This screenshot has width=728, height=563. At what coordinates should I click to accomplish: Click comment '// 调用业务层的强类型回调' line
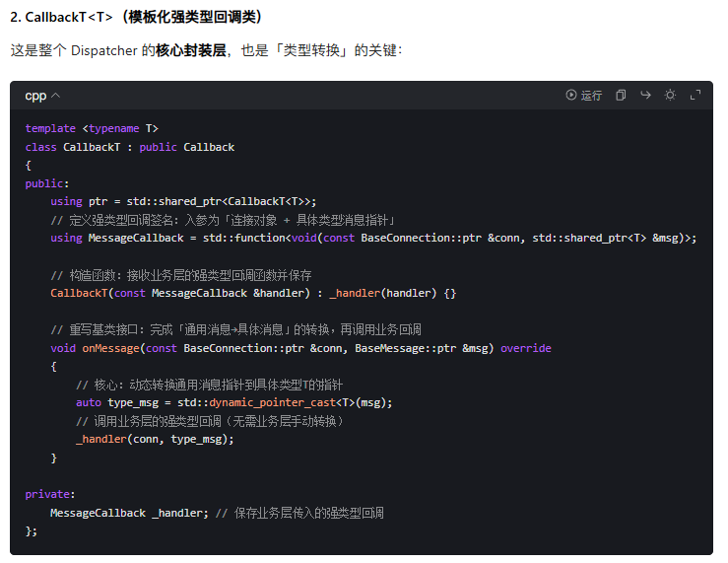[x=209, y=421]
